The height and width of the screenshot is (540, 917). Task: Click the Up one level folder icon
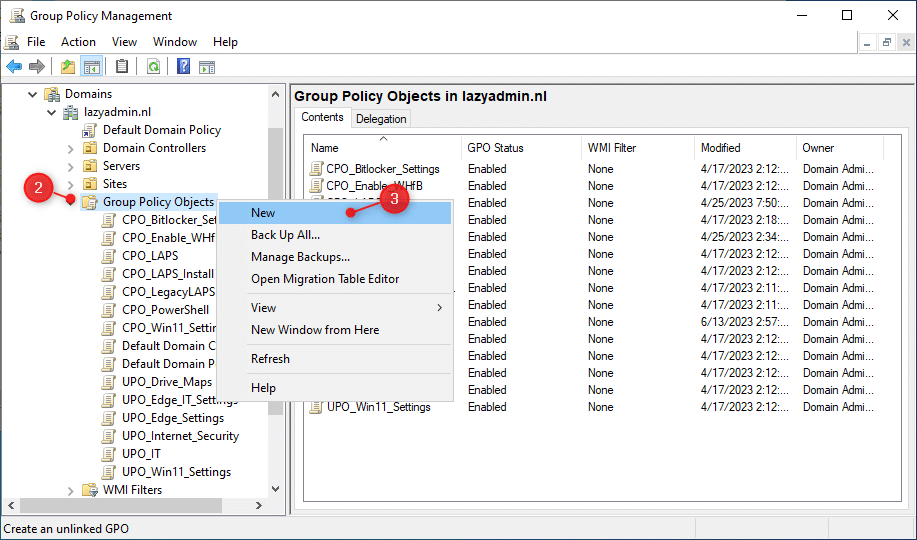coord(68,67)
